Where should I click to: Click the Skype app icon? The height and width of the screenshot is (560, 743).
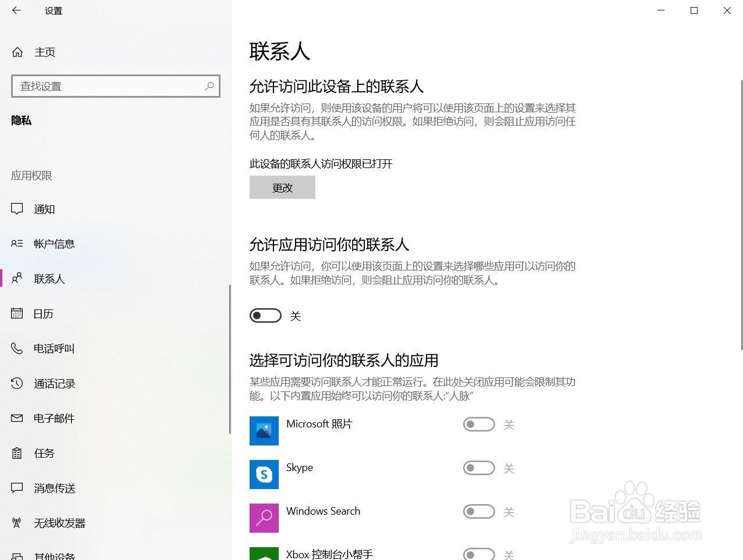264,475
